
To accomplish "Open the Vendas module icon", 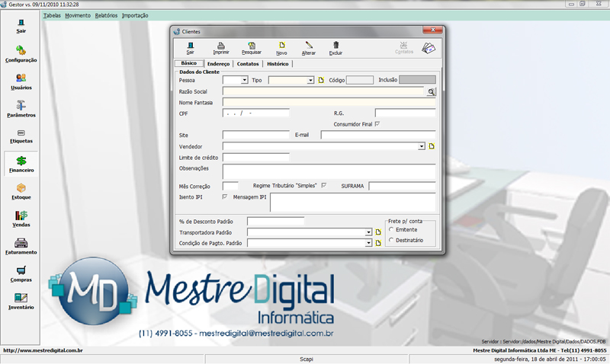I will pos(21,219).
